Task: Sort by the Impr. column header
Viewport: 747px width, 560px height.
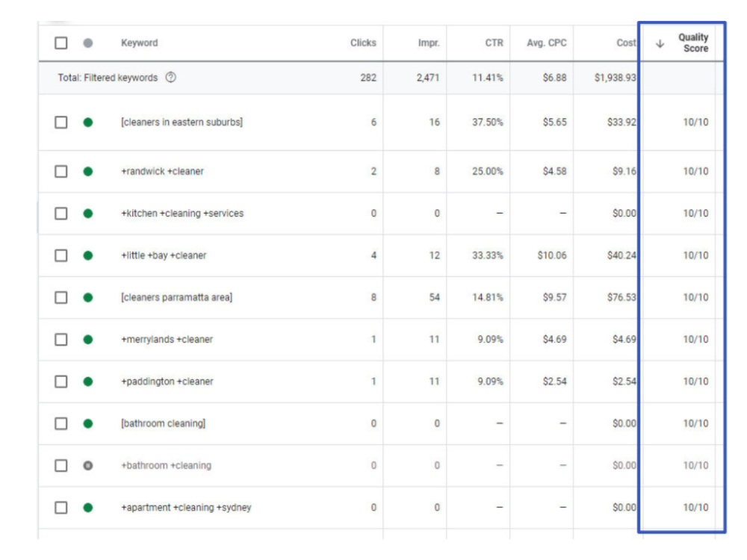Action: [x=429, y=43]
